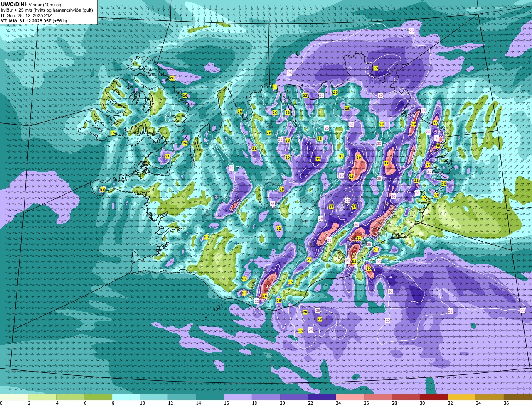Screen dimensions: 532x406
Task: Click the legend tick number '24'
Action: tap(338, 403)
